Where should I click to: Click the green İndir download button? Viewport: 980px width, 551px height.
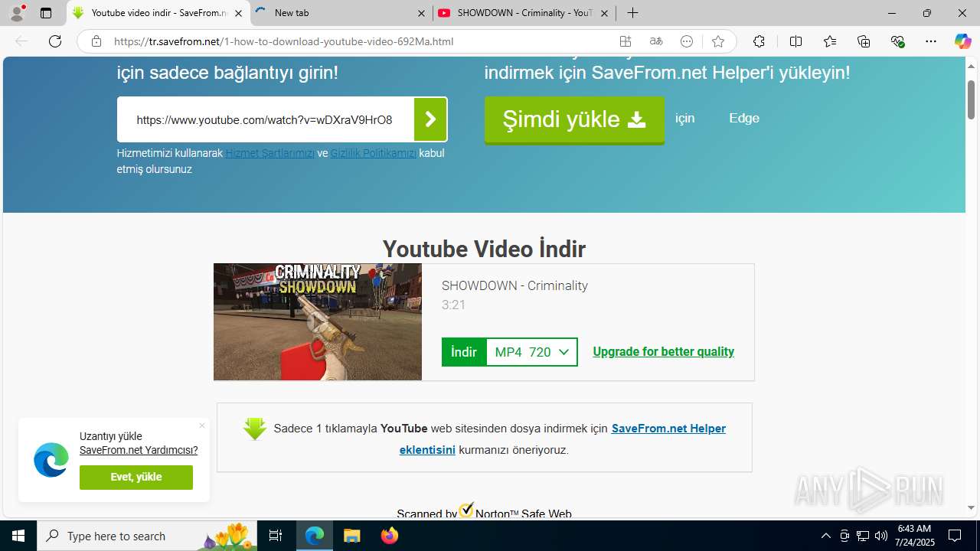coord(464,352)
